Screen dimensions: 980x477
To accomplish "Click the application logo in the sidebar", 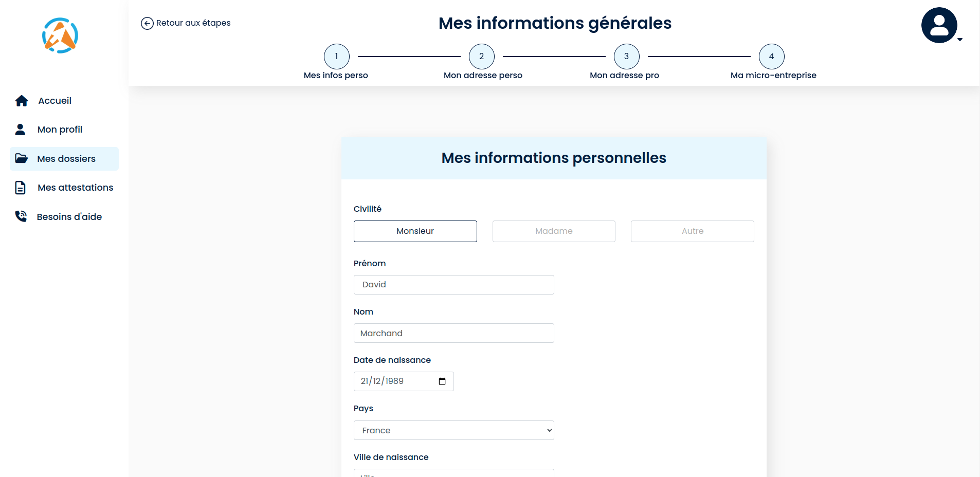I will 60,35.
